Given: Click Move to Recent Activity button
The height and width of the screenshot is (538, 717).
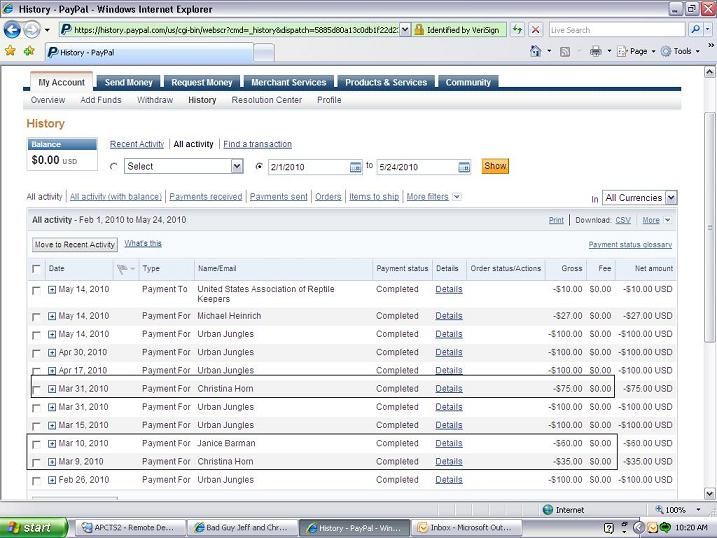Looking at the screenshot, I should coord(75,245).
